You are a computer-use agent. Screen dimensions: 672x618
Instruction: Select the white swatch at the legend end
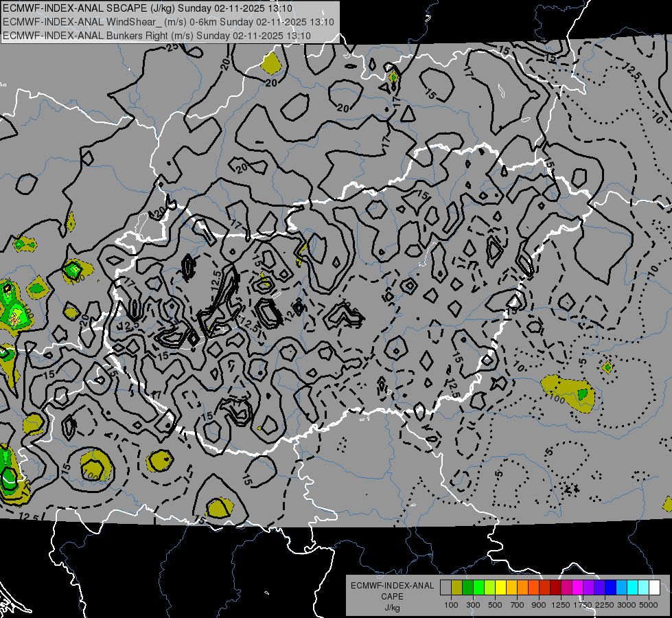(654, 588)
